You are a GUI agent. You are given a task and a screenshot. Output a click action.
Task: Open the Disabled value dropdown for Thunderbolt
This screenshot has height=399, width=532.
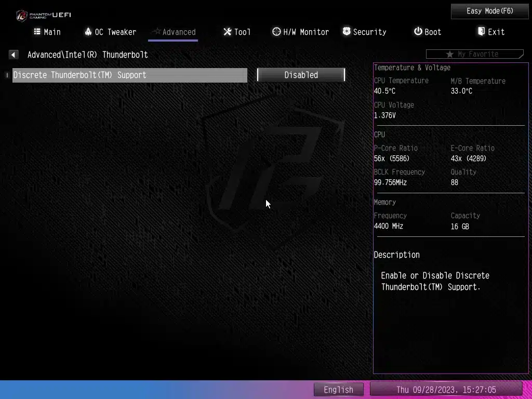pyautogui.click(x=301, y=75)
